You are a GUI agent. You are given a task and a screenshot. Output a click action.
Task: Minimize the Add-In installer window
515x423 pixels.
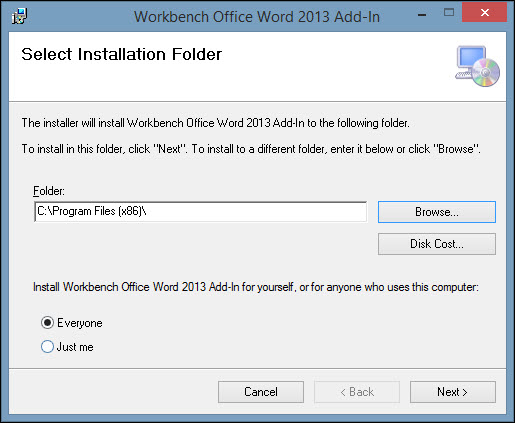coord(422,15)
